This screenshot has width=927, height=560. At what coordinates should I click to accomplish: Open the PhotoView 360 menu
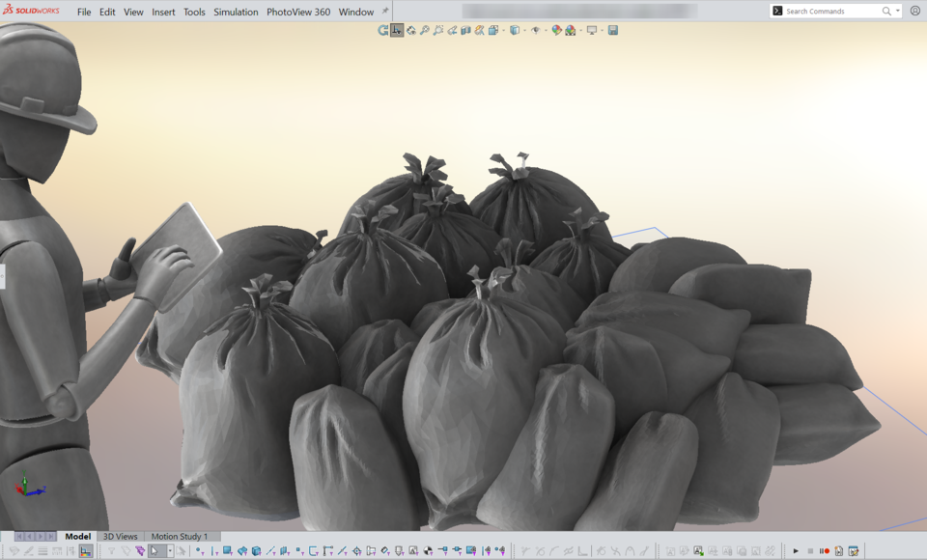[x=299, y=12]
